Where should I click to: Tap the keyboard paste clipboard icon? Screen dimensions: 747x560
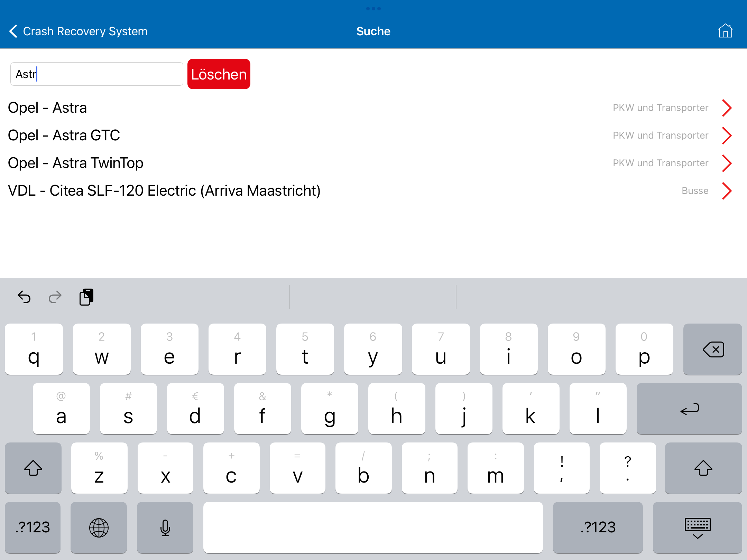coord(86,297)
